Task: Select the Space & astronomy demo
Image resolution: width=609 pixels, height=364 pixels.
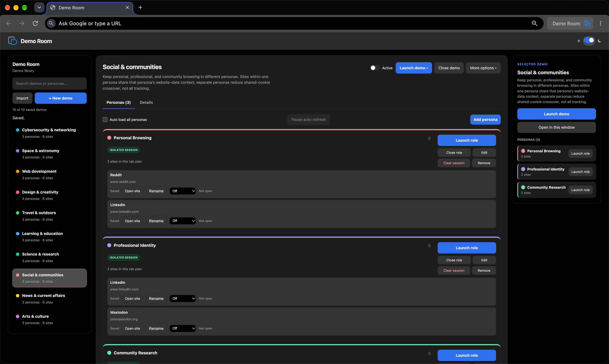Action: (50, 154)
